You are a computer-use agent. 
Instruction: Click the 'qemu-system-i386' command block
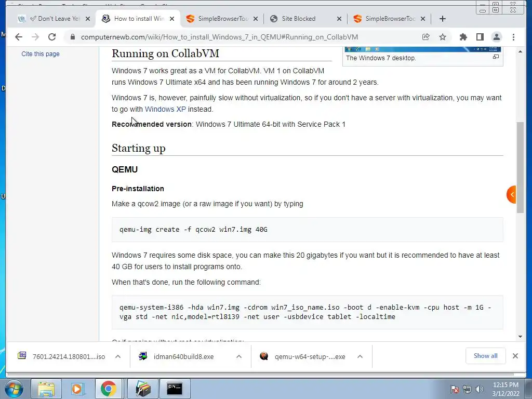click(307, 312)
